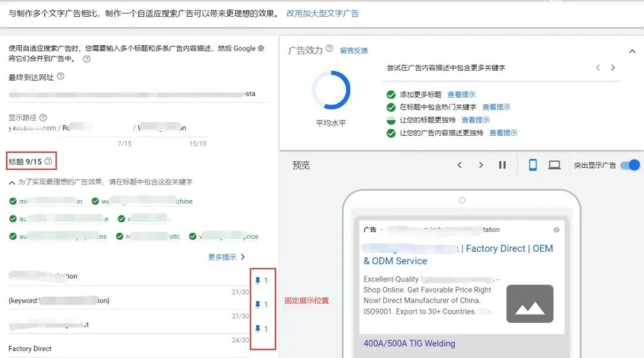The image size is (644, 358).
Task: Select mobile phone preview icon
Action: (x=532, y=165)
